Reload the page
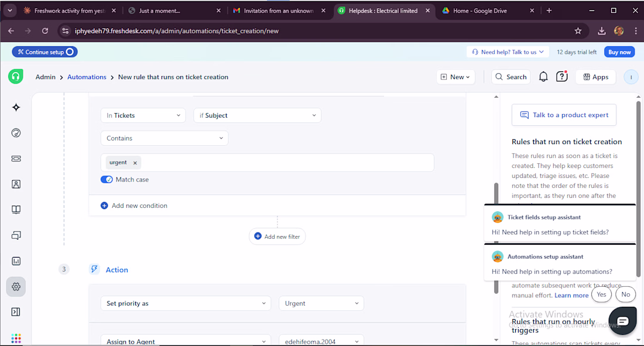Screen dimensions: 644x346 pos(45,31)
